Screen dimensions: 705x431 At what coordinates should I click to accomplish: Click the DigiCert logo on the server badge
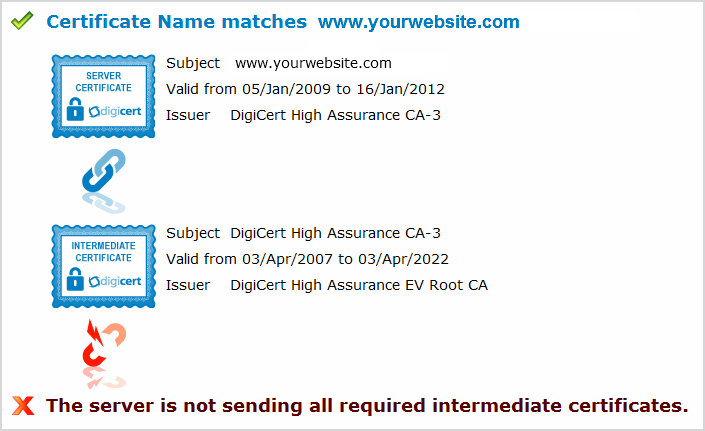click(x=112, y=112)
